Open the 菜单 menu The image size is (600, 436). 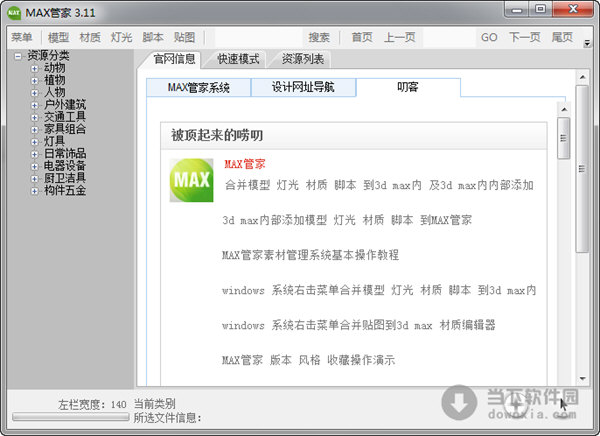pos(22,38)
